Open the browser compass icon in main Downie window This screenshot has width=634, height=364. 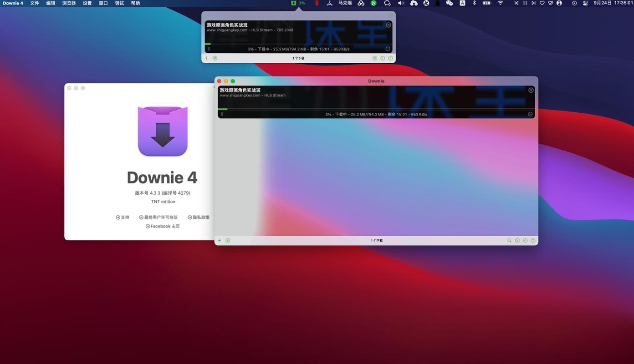[228, 240]
